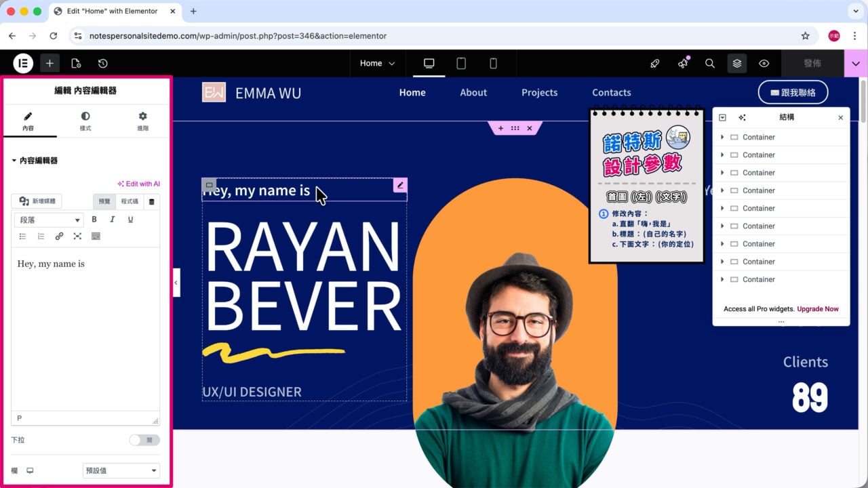The image size is (868, 488).
Task: Open the Finder search magnifier icon
Action: pyautogui.click(x=710, y=63)
